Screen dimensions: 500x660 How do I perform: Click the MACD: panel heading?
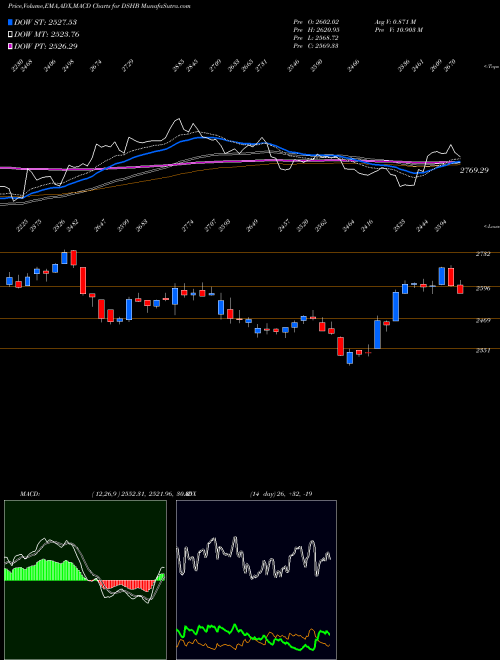pos(29,494)
